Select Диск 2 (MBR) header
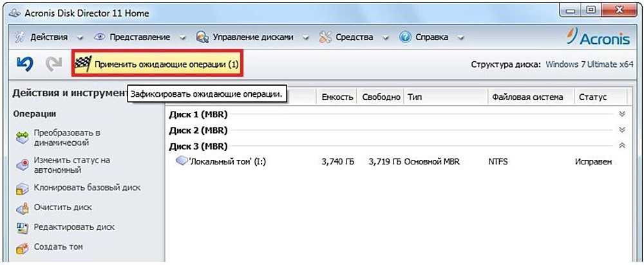 click(x=198, y=130)
